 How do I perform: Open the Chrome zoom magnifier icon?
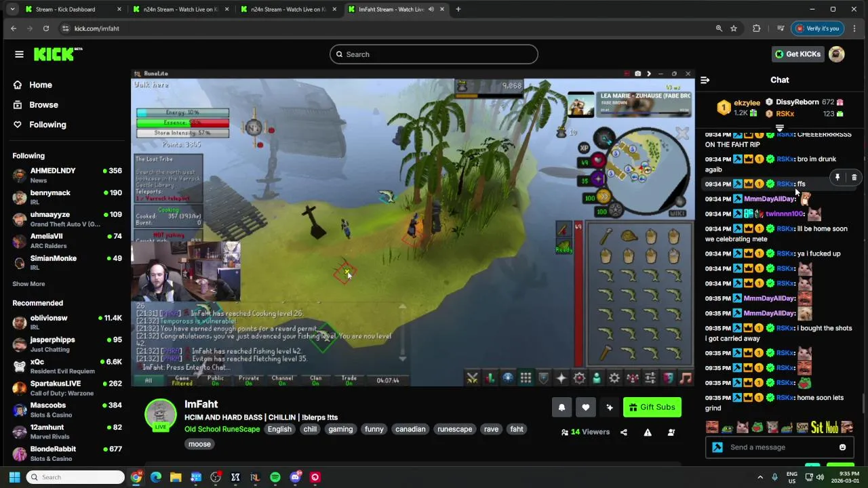click(x=719, y=28)
